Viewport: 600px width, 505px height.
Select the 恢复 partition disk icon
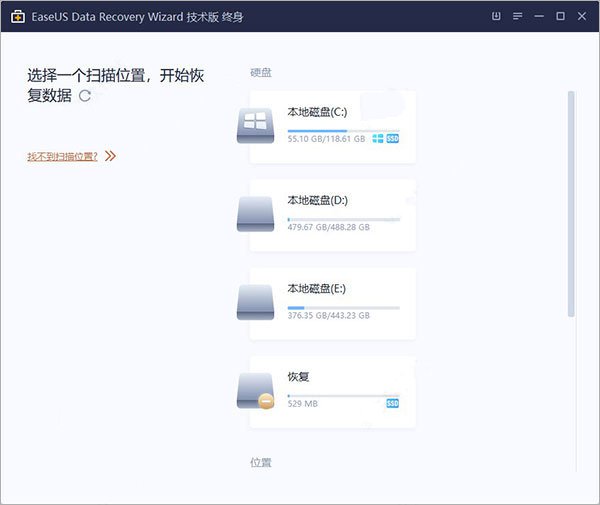(x=255, y=391)
